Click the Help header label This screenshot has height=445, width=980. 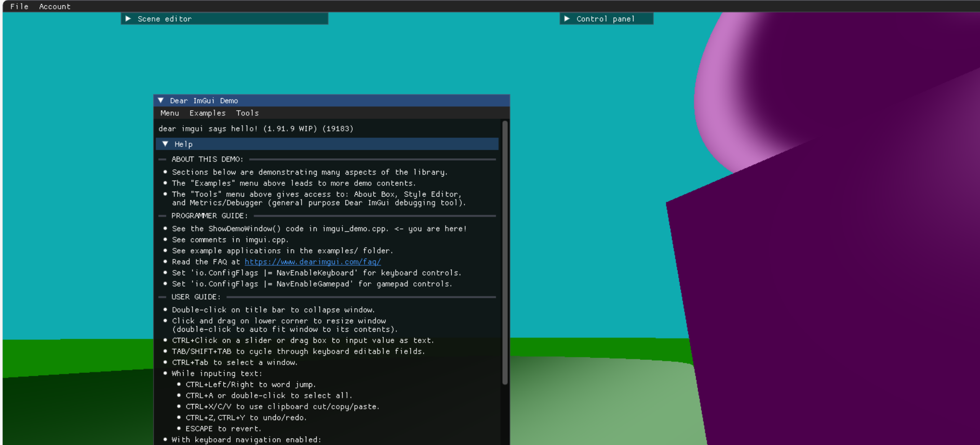[183, 144]
